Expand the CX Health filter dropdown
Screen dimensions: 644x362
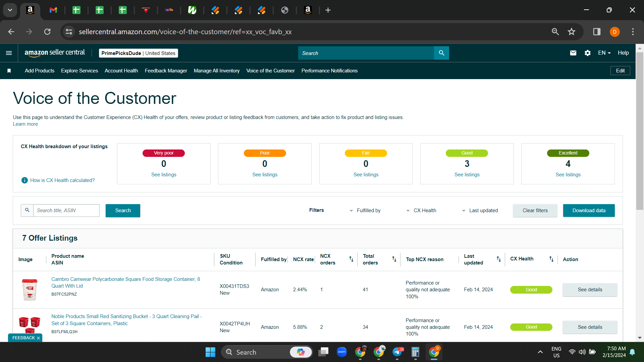421,210
